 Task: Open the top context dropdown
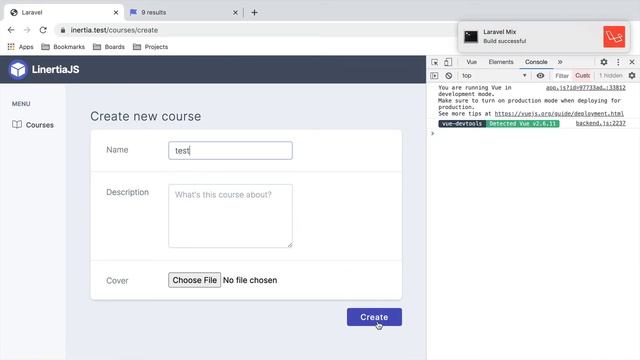coord(494,76)
